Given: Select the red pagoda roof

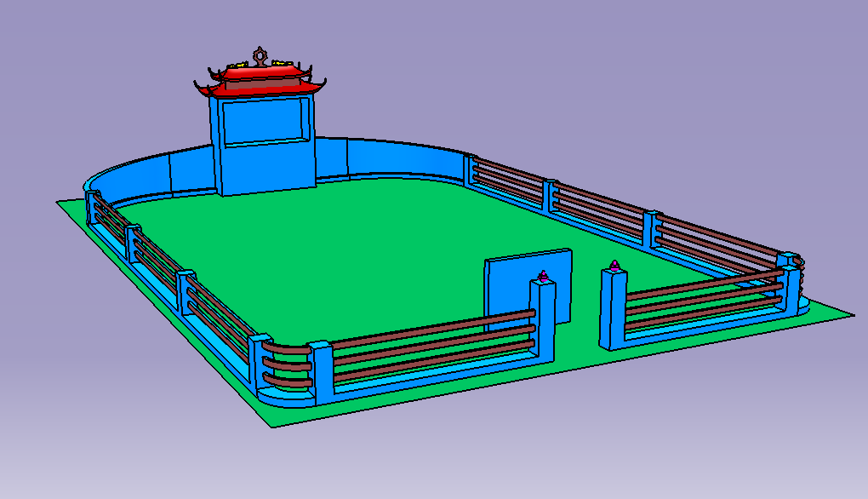Looking at the screenshot, I should [x=260, y=81].
